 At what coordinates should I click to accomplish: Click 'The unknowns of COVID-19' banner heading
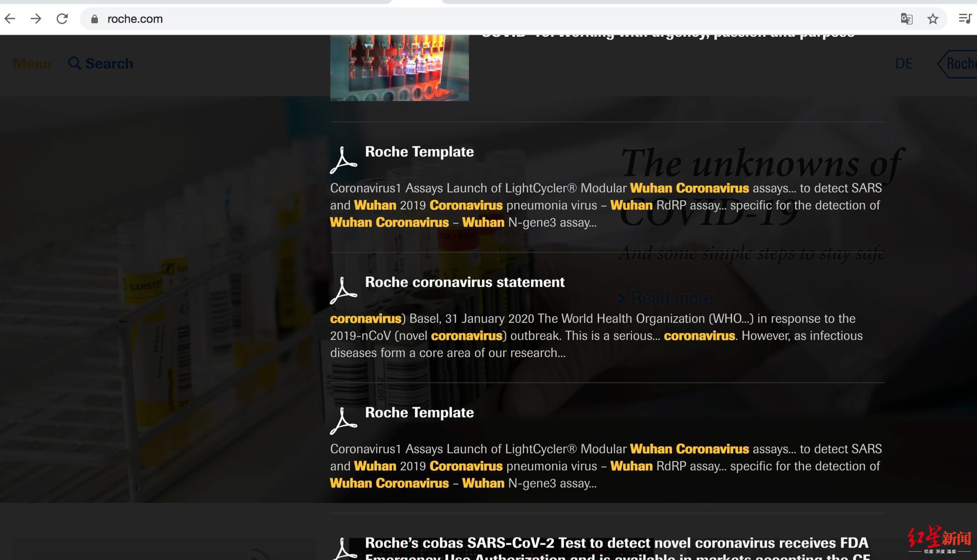coord(761,187)
